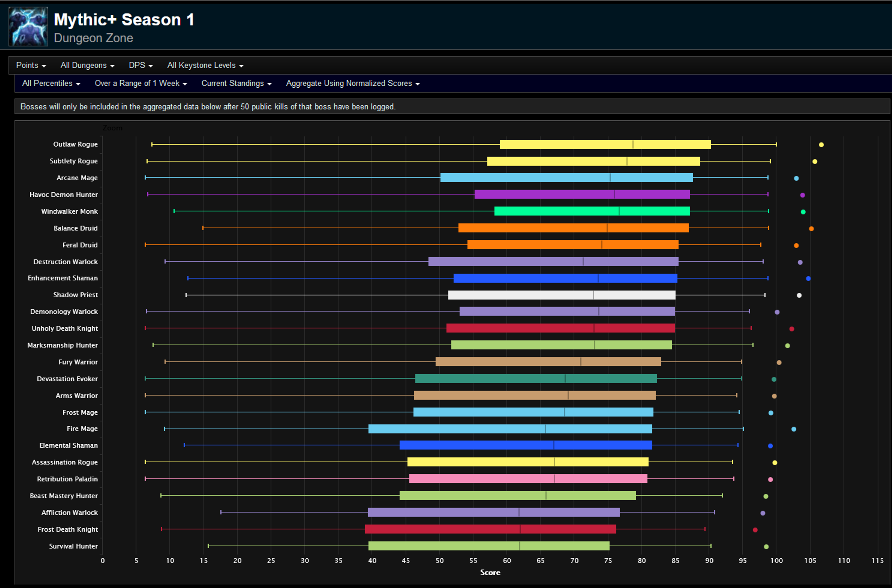The width and height of the screenshot is (892, 588).
Task: Click the Fire Mage outlier dot
Action: (x=794, y=429)
